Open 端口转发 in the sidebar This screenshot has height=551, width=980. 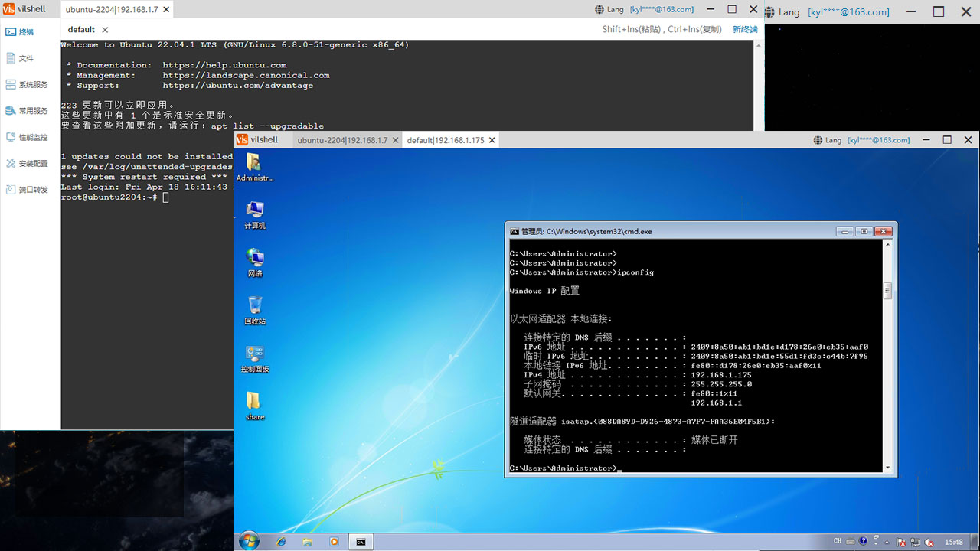click(x=27, y=189)
